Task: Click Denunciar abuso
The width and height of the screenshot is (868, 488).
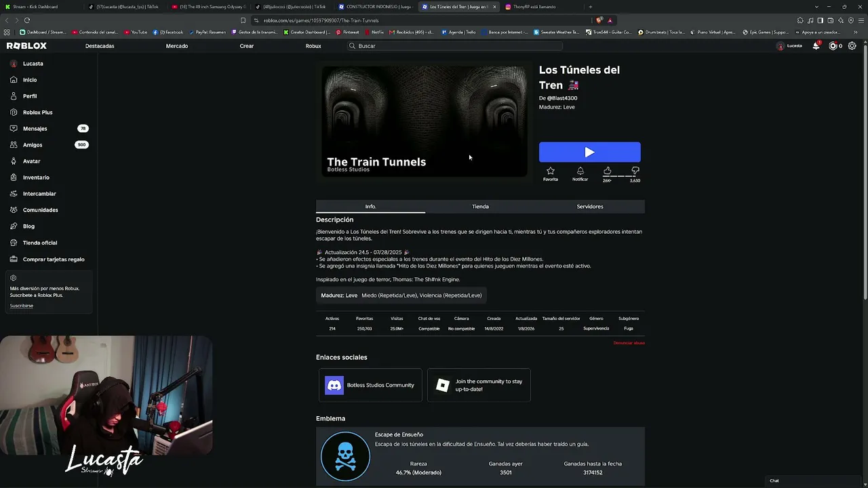Action: coord(629,343)
